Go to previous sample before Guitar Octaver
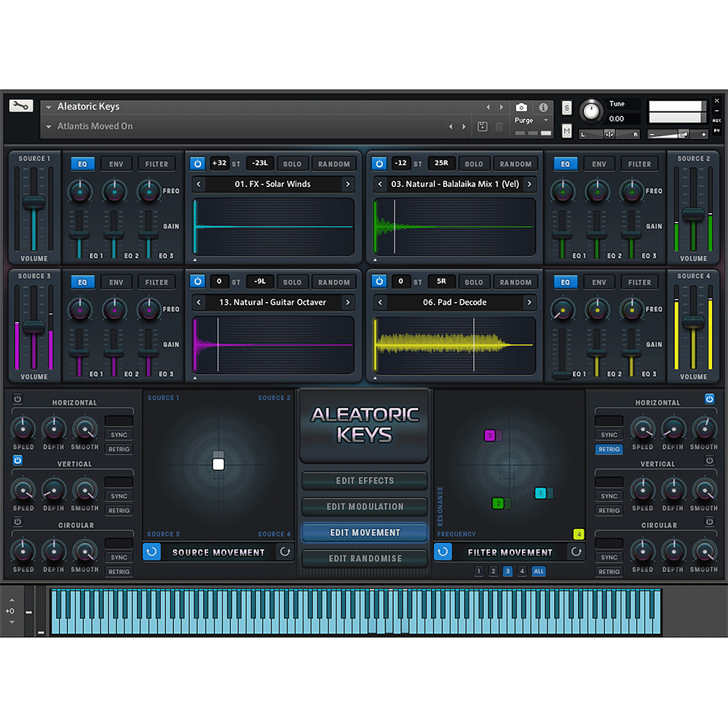Screen dimensions: 728x727 (199, 302)
